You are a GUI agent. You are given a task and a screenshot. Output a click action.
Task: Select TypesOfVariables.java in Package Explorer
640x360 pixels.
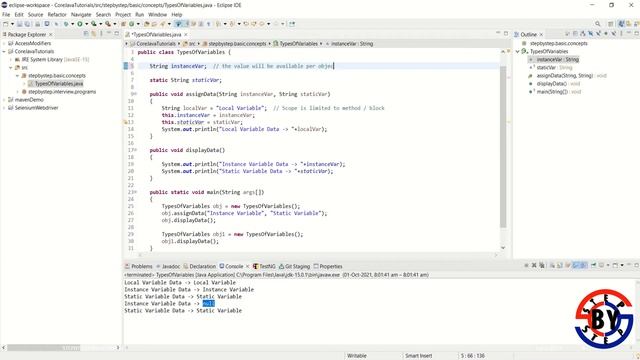pos(59,84)
